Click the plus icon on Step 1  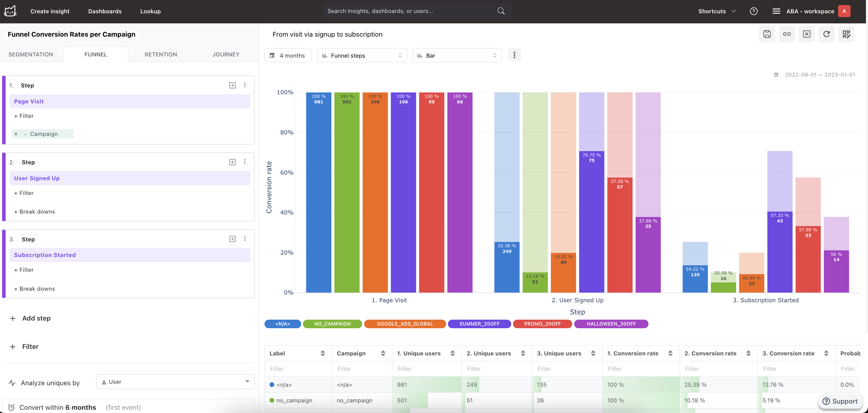[x=233, y=85]
